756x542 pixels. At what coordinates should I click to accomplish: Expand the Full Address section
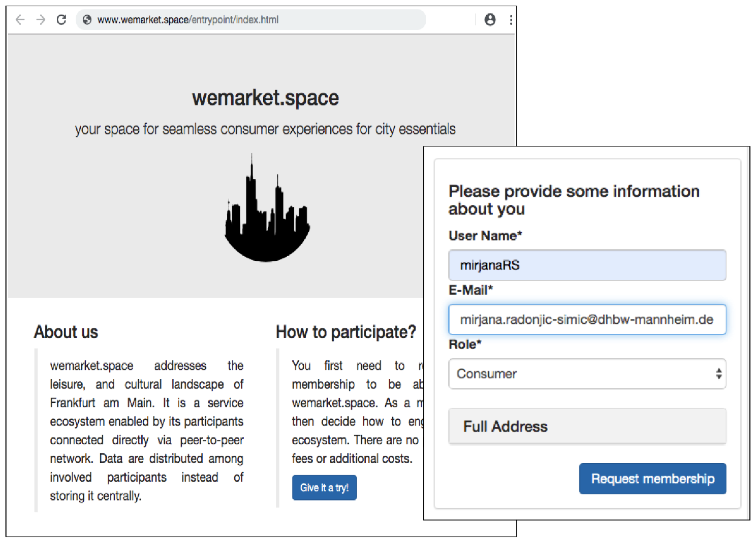click(x=587, y=426)
